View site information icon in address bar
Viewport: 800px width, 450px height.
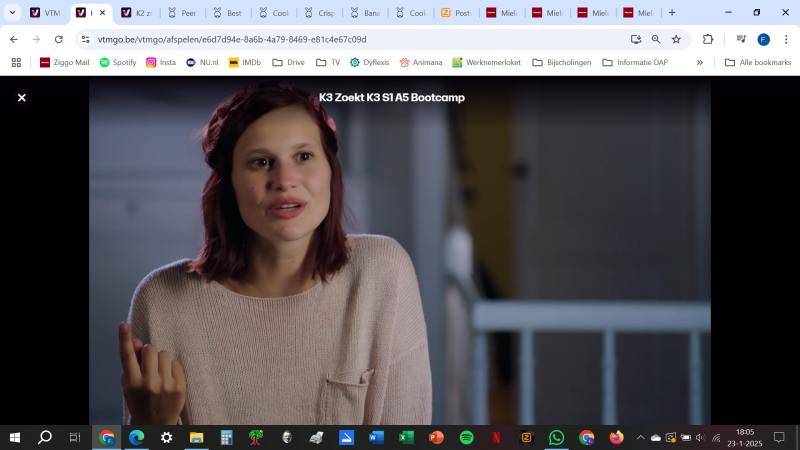(x=85, y=39)
